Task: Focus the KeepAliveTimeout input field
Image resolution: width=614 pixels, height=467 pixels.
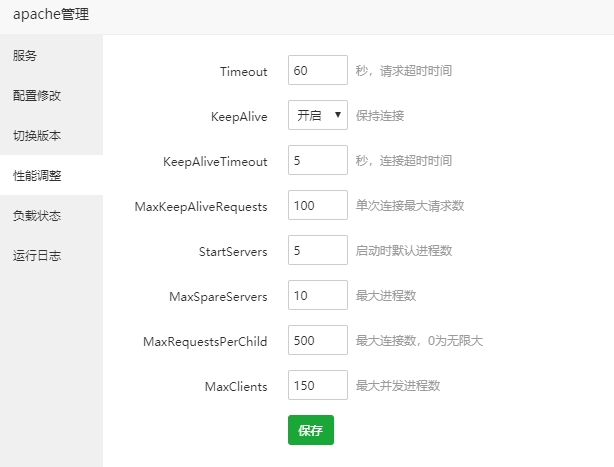Action: coord(318,160)
